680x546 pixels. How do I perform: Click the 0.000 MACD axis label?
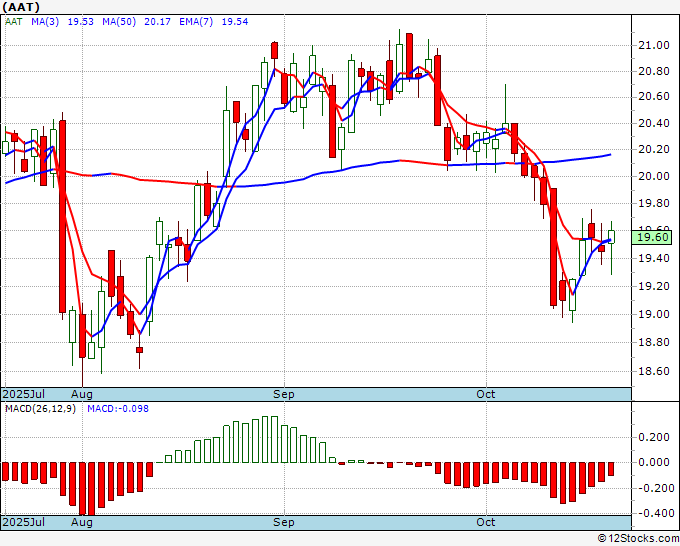click(x=654, y=462)
